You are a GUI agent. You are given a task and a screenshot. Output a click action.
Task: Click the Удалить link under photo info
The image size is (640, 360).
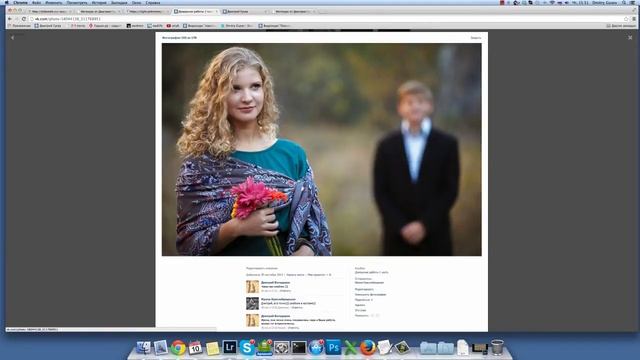pyautogui.click(x=360, y=305)
